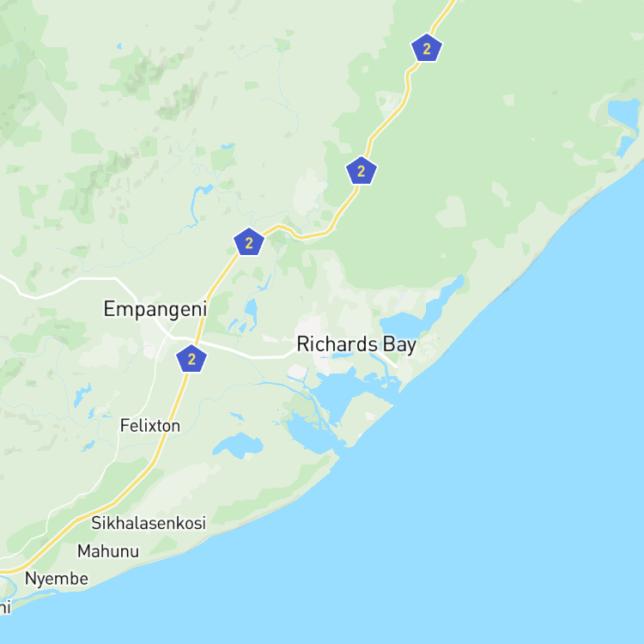Select the northernmost N2 route shield
This screenshot has width=644, height=644.
427,48
